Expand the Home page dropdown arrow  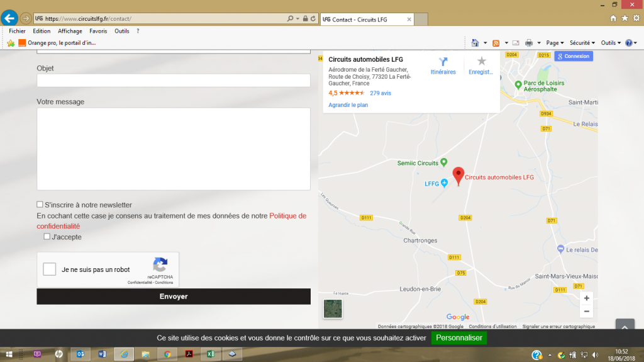pyautogui.click(x=485, y=43)
